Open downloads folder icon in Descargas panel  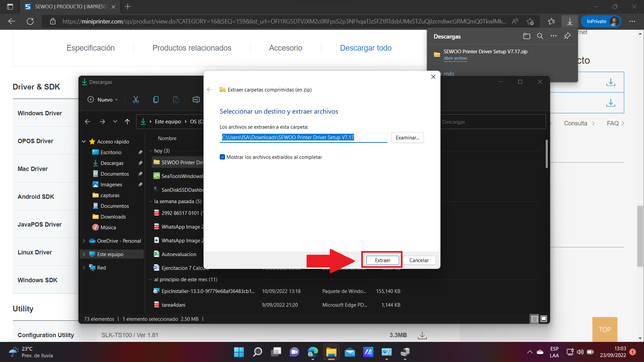pyautogui.click(x=527, y=36)
